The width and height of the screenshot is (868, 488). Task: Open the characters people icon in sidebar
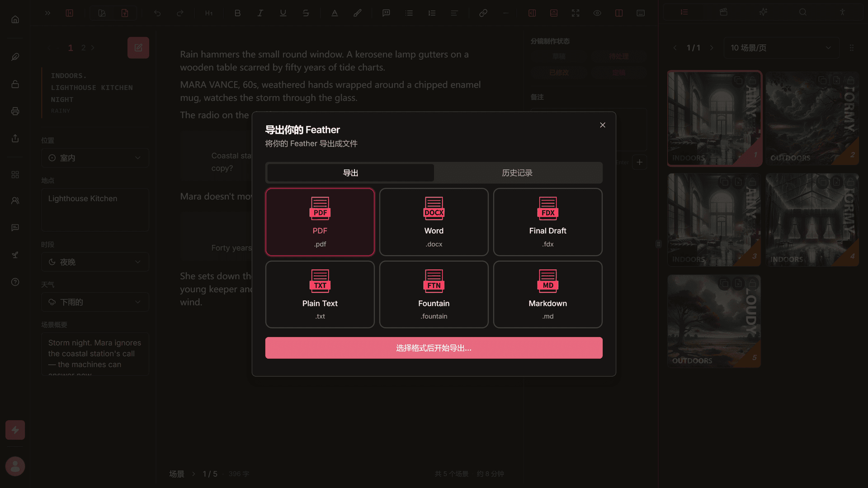point(15,201)
